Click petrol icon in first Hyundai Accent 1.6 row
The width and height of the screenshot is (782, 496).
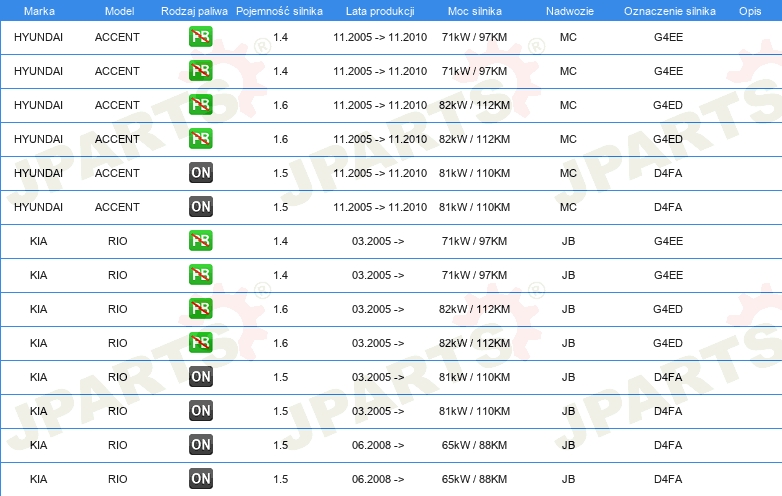pyautogui.click(x=200, y=105)
